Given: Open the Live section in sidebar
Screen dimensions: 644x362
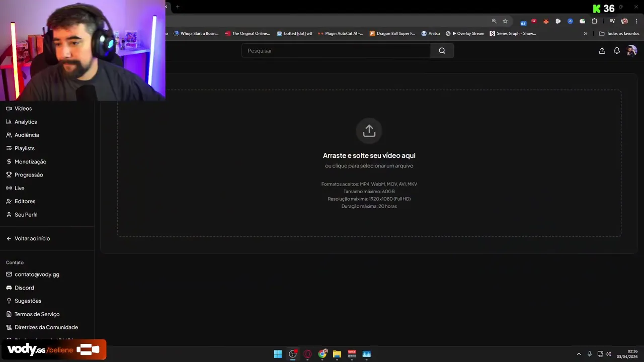Looking at the screenshot, I should [15, 188].
